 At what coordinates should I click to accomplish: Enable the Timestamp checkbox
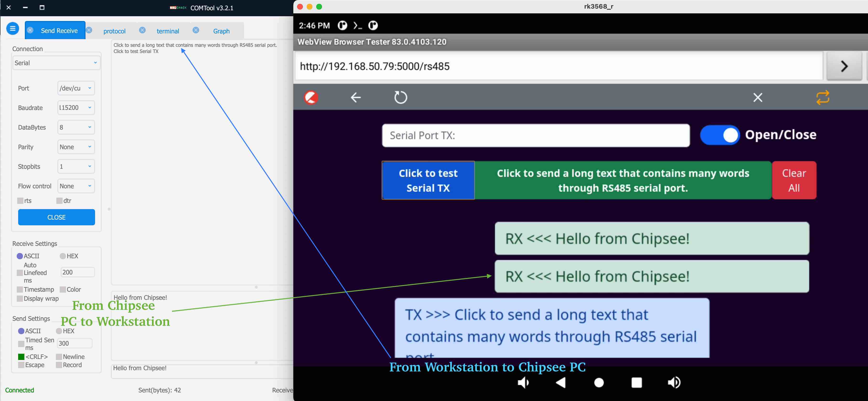(x=20, y=290)
